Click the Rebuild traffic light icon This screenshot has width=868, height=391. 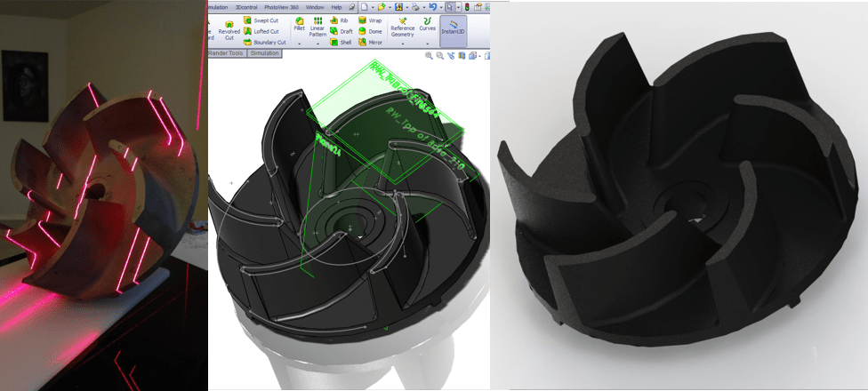click(x=467, y=7)
